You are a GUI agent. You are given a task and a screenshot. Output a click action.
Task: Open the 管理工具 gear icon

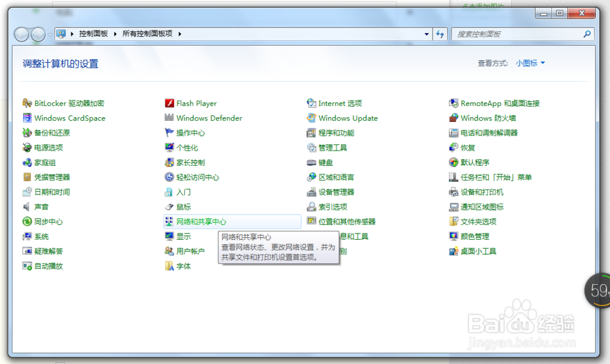click(311, 148)
